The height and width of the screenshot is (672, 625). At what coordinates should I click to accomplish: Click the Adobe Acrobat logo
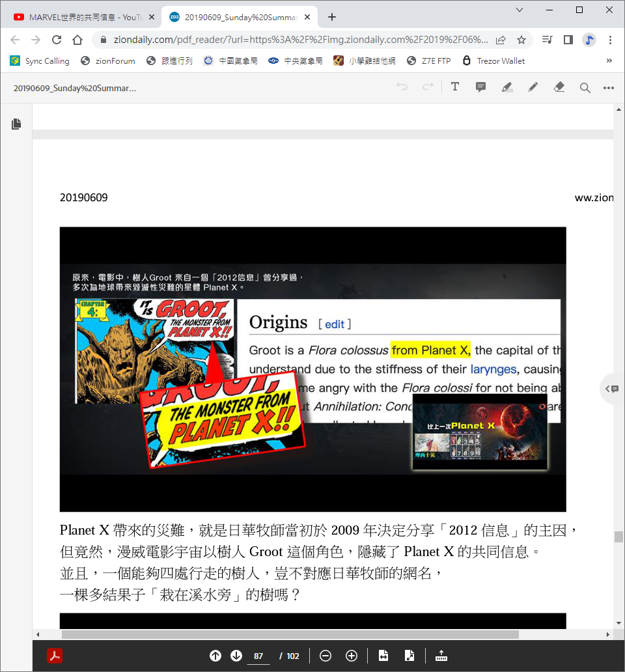55,656
